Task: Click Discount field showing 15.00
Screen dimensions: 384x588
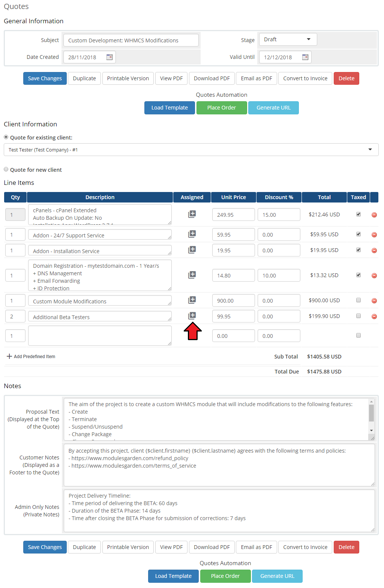Action: 279,214
